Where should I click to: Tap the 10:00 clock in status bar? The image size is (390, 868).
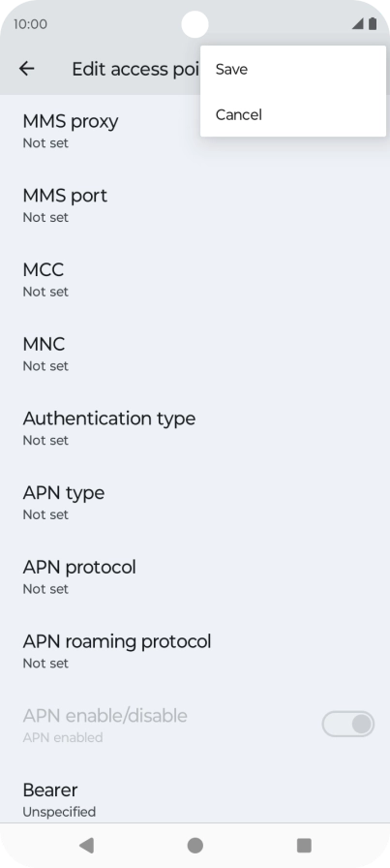pos(30,24)
